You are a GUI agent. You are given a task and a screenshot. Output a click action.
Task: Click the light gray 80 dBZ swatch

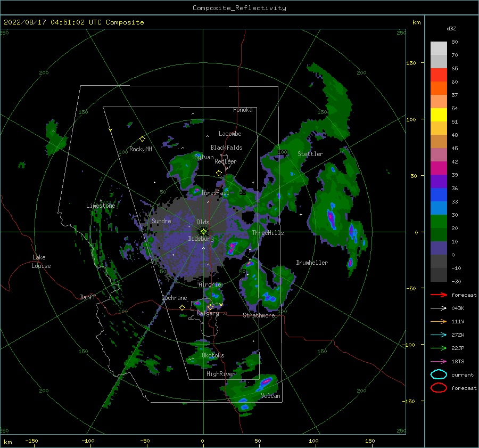439,48
